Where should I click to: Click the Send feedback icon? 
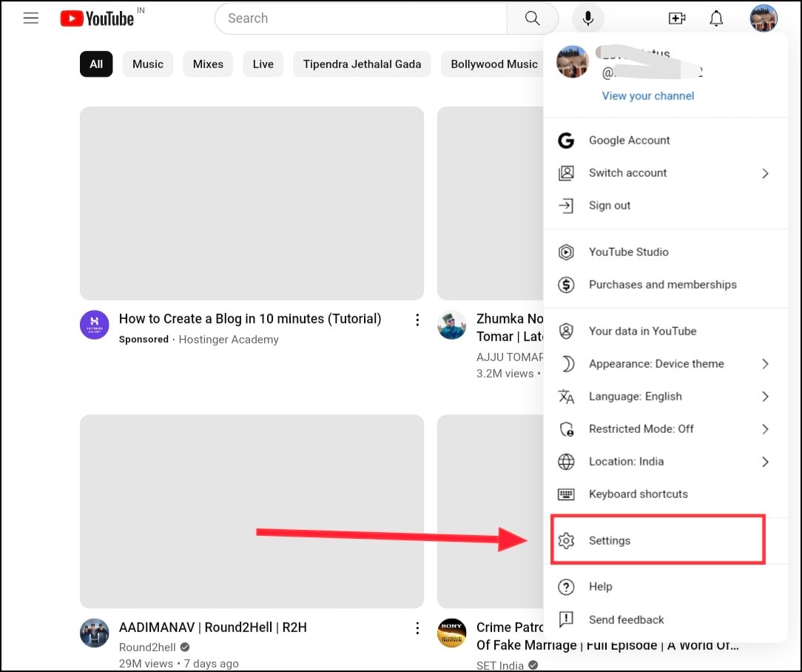click(x=566, y=619)
